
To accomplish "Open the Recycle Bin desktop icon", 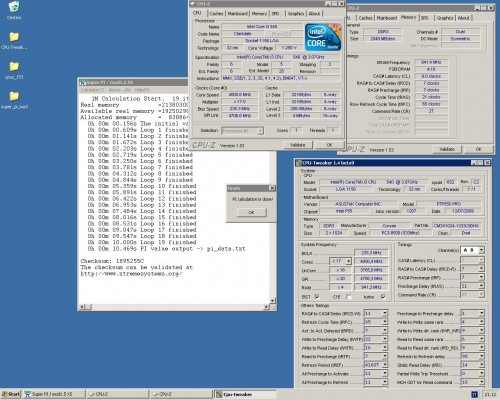I will (14, 7).
